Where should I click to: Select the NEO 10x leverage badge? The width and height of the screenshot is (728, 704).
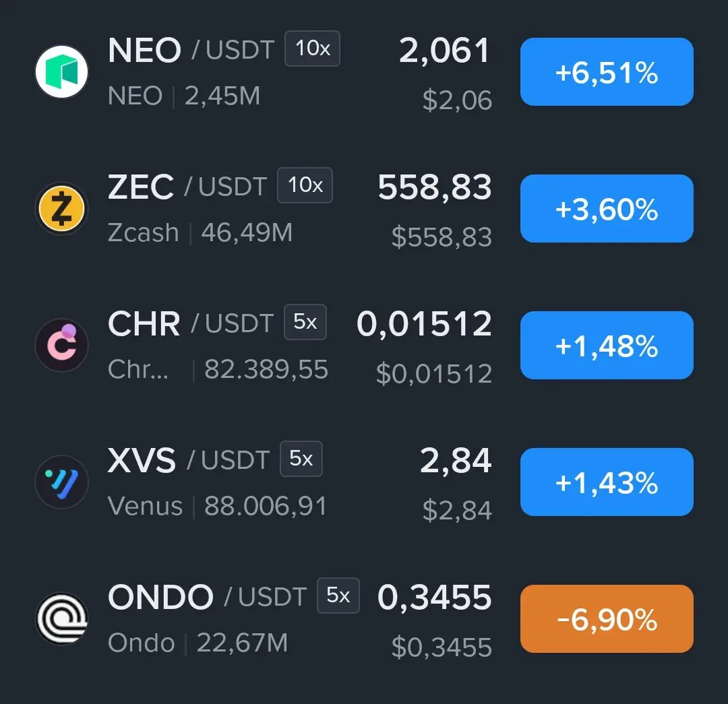(x=313, y=49)
